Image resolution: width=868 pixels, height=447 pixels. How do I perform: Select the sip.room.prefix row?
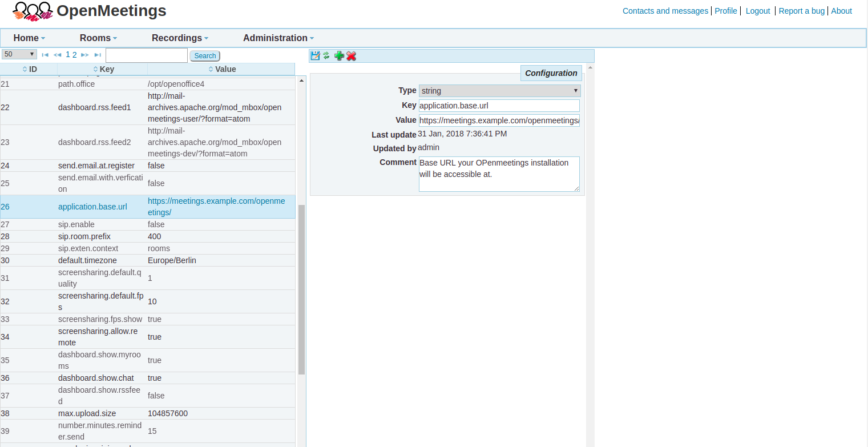[x=148, y=236]
